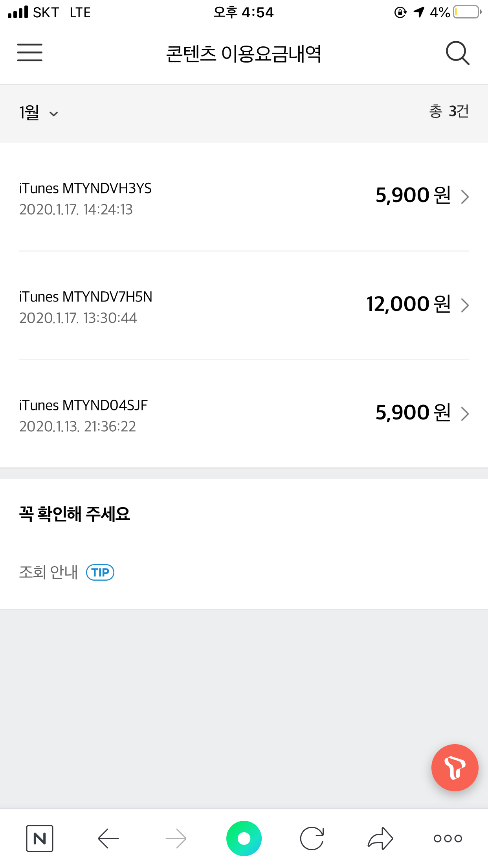Share this page using the share arrow

tap(380, 838)
